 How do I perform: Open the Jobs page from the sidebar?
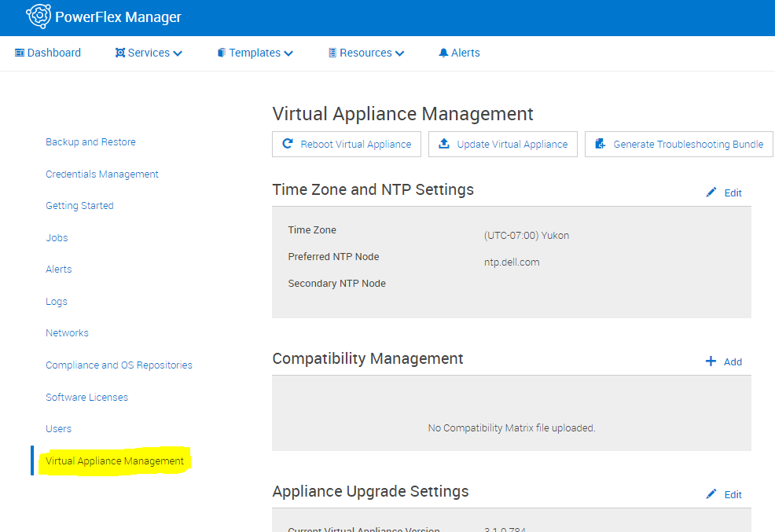56,237
